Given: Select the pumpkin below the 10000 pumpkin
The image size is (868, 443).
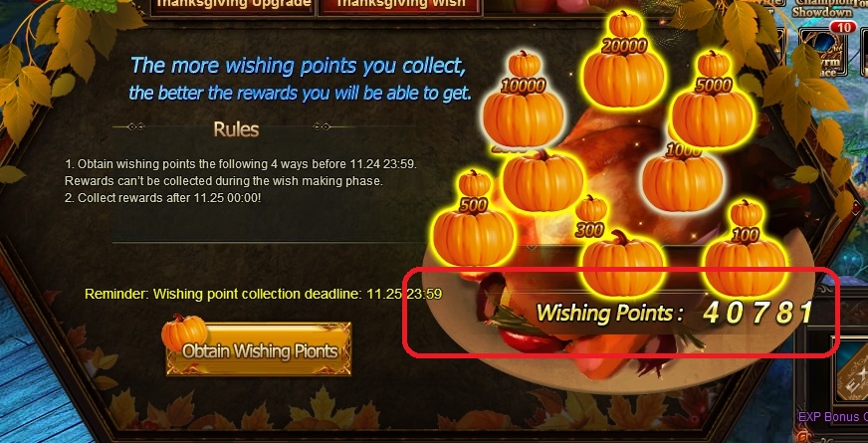Looking at the screenshot, I should [x=543, y=179].
